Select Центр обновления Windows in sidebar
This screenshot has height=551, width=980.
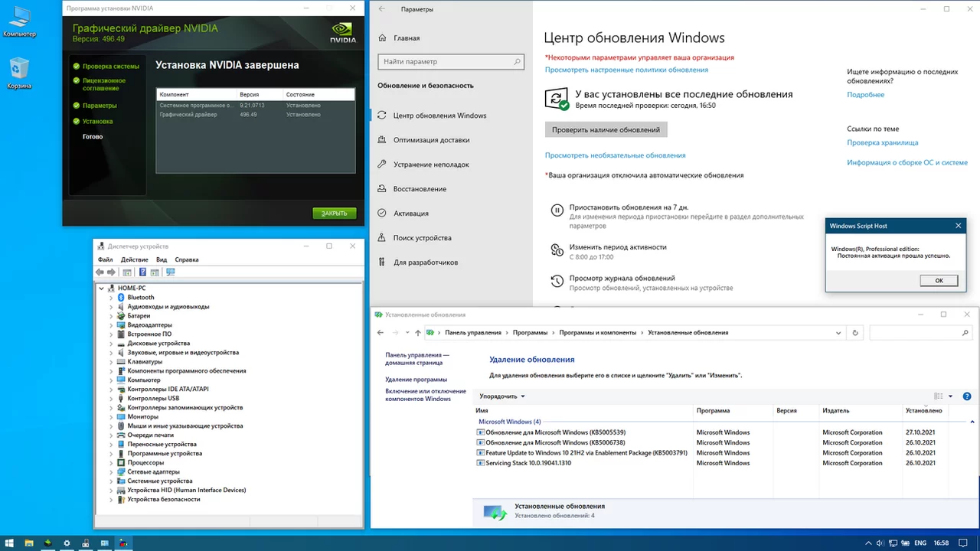(x=440, y=116)
